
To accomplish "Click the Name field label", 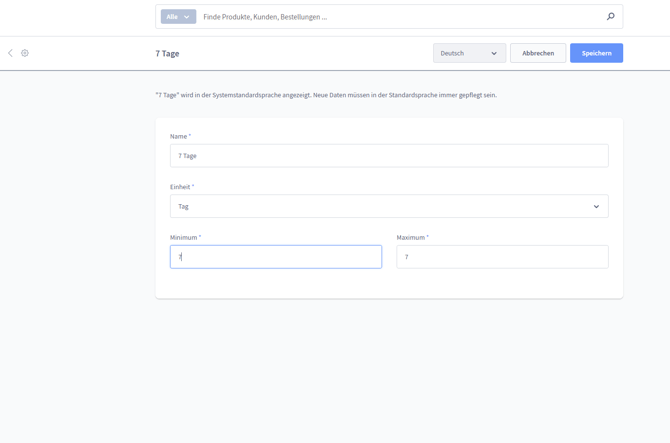I will [179, 136].
